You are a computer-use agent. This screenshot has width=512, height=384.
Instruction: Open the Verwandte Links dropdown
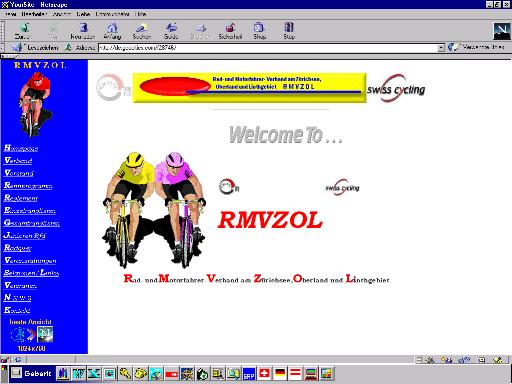[x=476, y=48]
